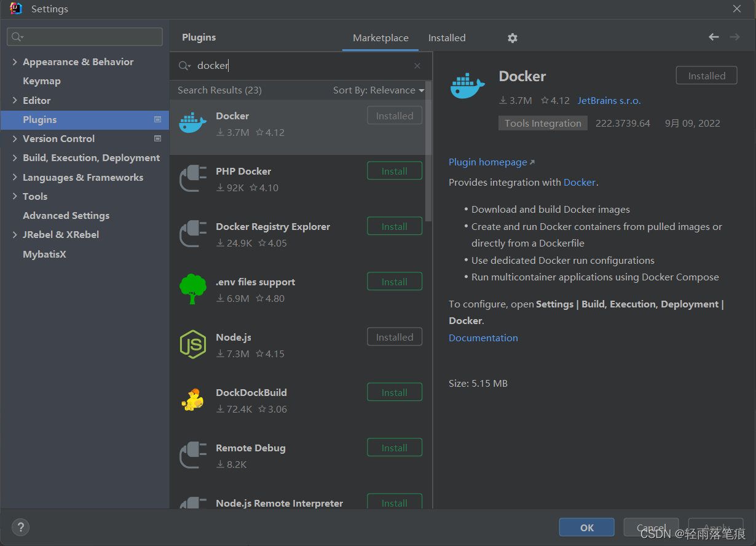The image size is (756, 546).
Task: Install the PHP Docker plugin
Action: [395, 171]
